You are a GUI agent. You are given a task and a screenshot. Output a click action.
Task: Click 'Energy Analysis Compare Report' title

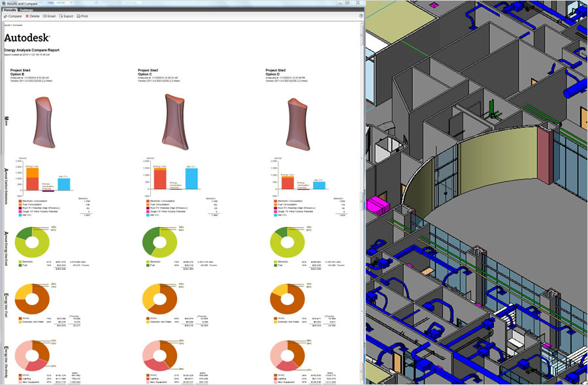(31, 50)
